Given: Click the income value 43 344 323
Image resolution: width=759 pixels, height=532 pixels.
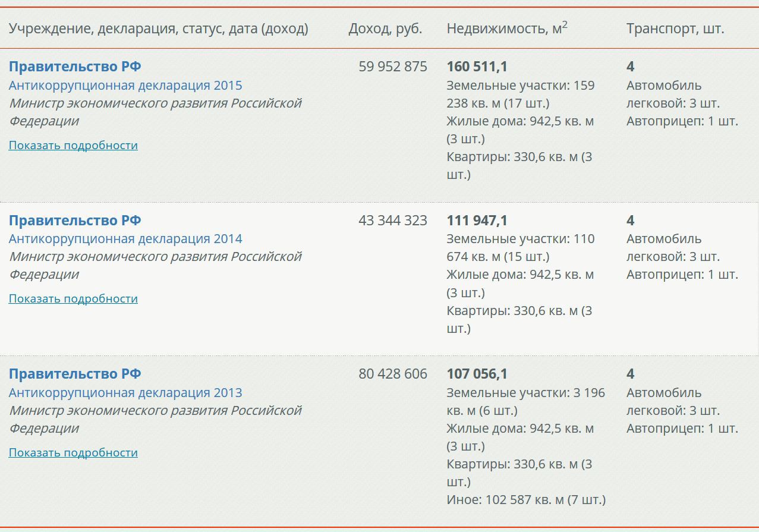Looking at the screenshot, I should coord(393,221).
